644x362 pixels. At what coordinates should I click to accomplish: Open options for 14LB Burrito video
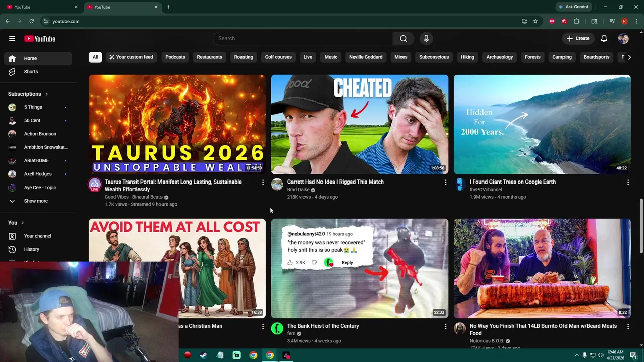click(x=628, y=327)
